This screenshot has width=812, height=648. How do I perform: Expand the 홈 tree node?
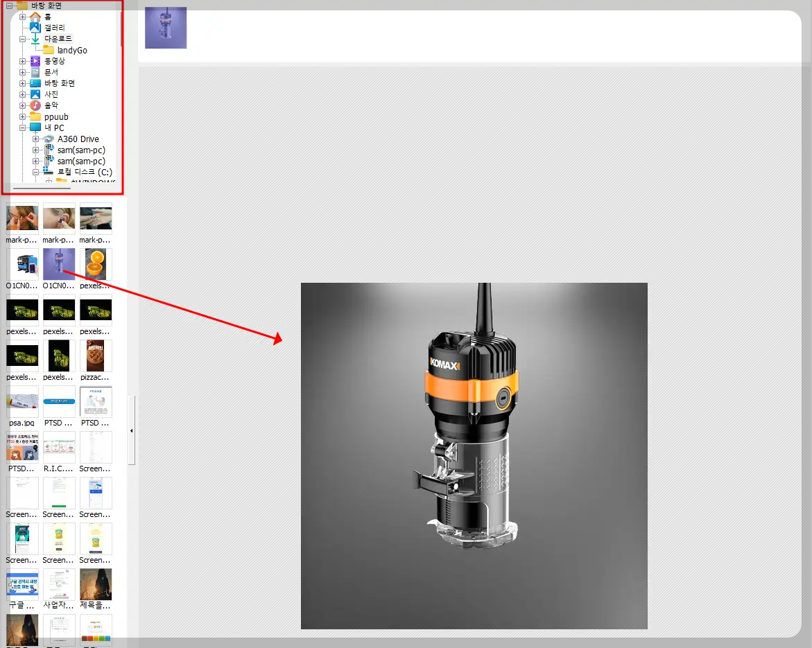(x=22, y=17)
